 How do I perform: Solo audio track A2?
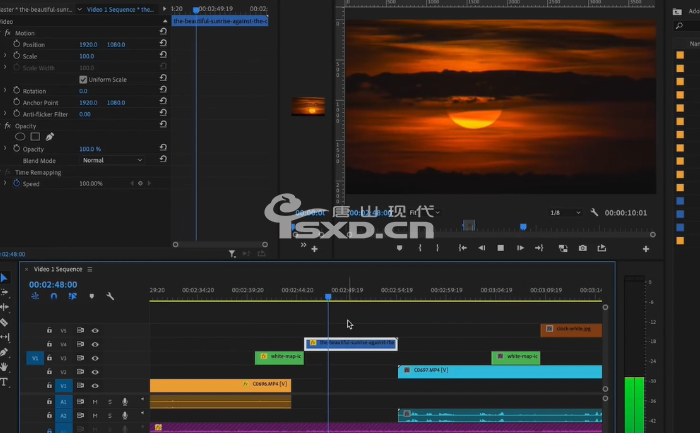[110, 416]
